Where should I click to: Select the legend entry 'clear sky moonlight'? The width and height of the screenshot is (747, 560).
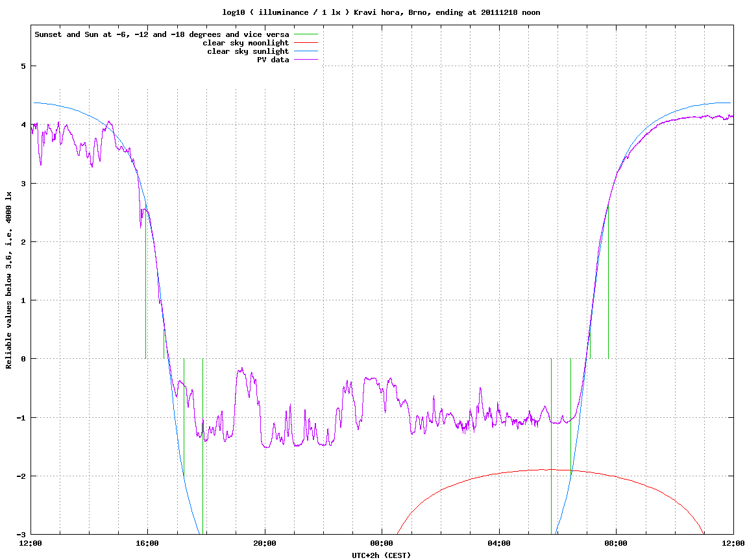click(x=246, y=43)
